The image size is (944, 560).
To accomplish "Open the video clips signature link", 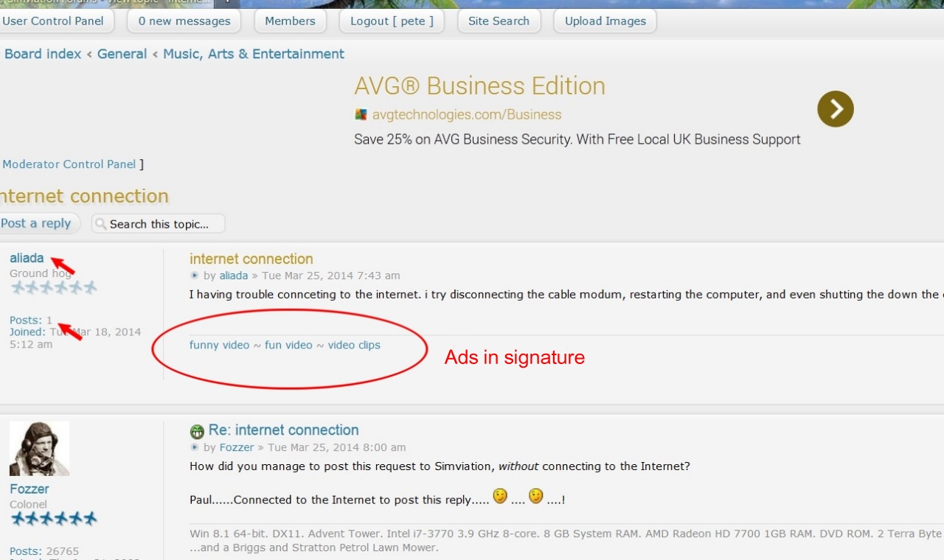I will [354, 345].
